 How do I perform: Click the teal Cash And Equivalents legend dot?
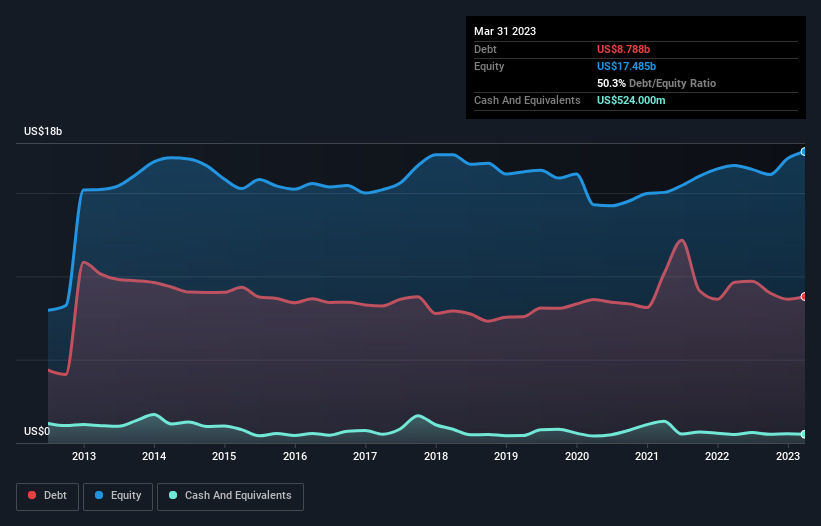point(173,495)
